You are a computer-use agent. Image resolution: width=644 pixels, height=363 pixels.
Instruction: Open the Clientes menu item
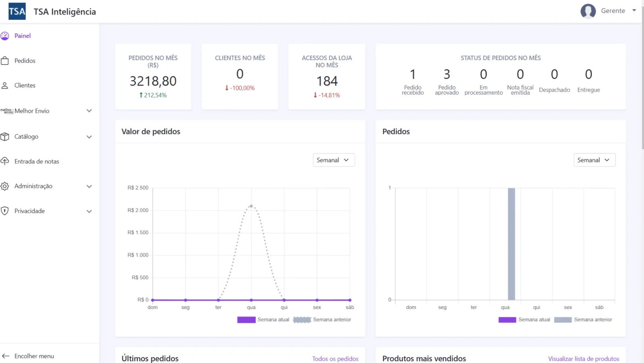coord(25,86)
